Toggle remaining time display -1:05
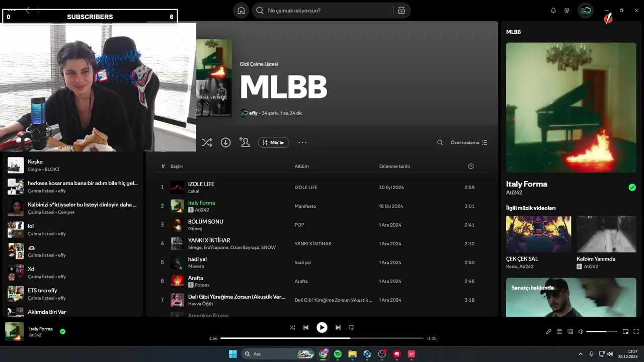 [x=431, y=338]
